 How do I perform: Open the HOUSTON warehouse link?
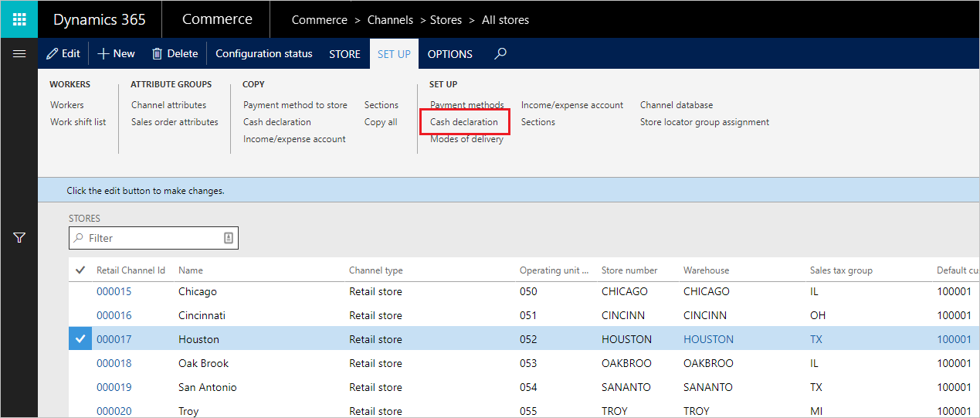pyautogui.click(x=709, y=339)
